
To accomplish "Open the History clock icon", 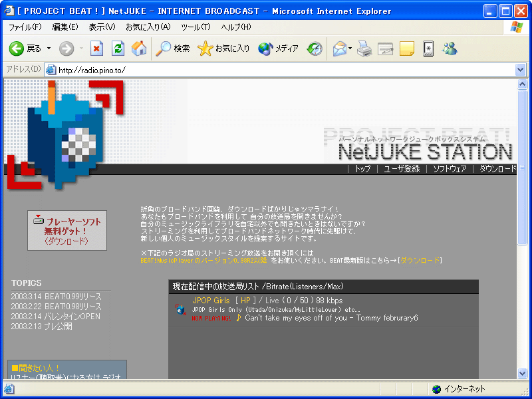I will coord(314,49).
